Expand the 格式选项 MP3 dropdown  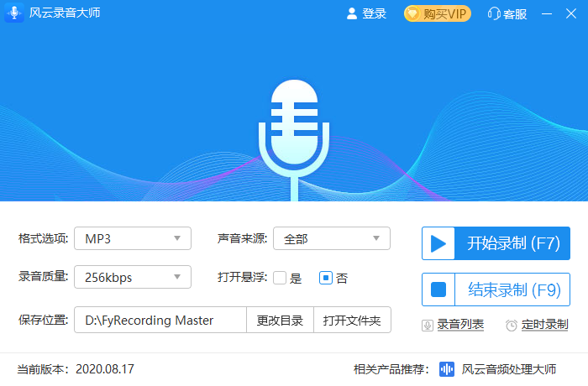(133, 238)
